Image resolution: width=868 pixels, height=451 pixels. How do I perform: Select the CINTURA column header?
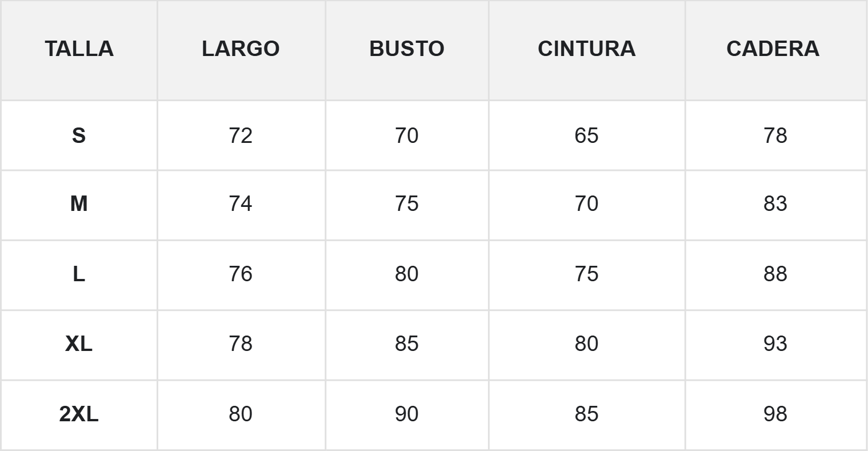(x=586, y=49)
